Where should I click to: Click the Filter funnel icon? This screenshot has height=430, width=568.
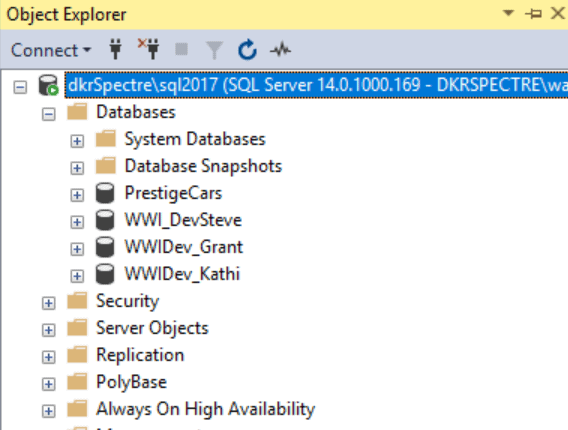point(214,50)
